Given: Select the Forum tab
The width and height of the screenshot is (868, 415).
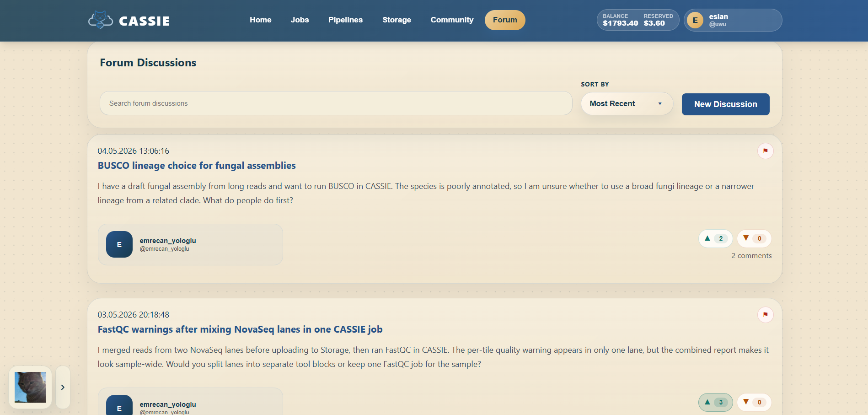Looking at the screenshot, I should 505,20.
